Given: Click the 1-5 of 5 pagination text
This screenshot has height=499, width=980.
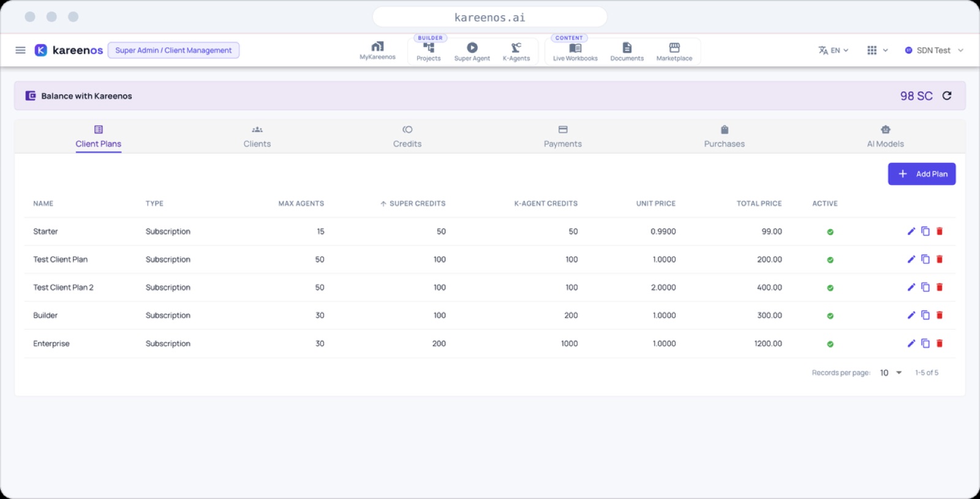Looking at the screenshot, I should click(927, 373).
